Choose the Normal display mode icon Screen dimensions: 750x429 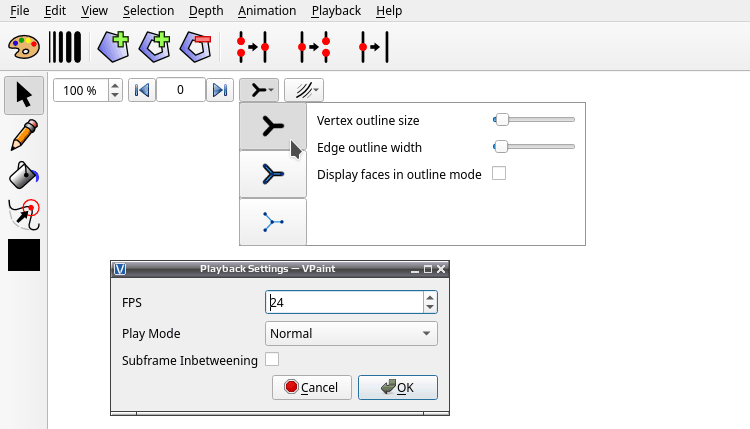[x=273, y=127]
